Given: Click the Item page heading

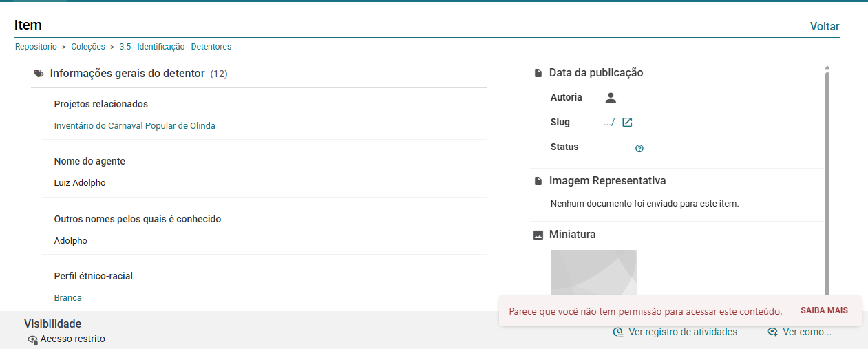Looking at the screenshot, I should [28, 25].
